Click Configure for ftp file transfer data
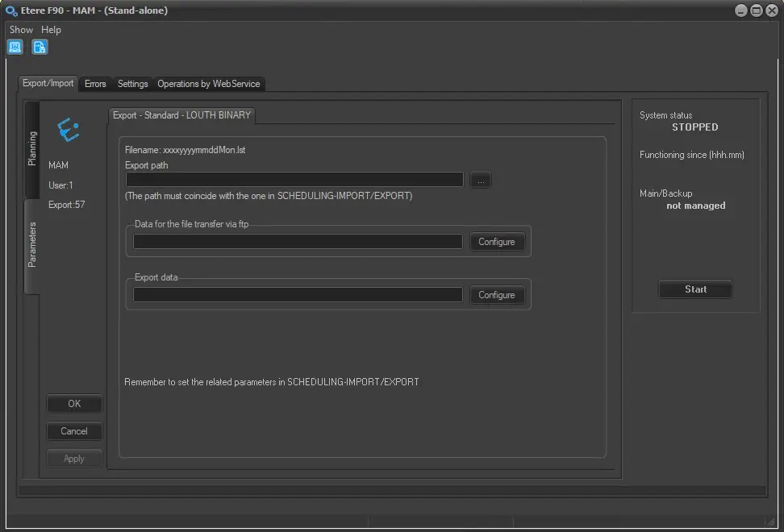The image size is (784, 532). pyautogui.click(x=496, y=242)
